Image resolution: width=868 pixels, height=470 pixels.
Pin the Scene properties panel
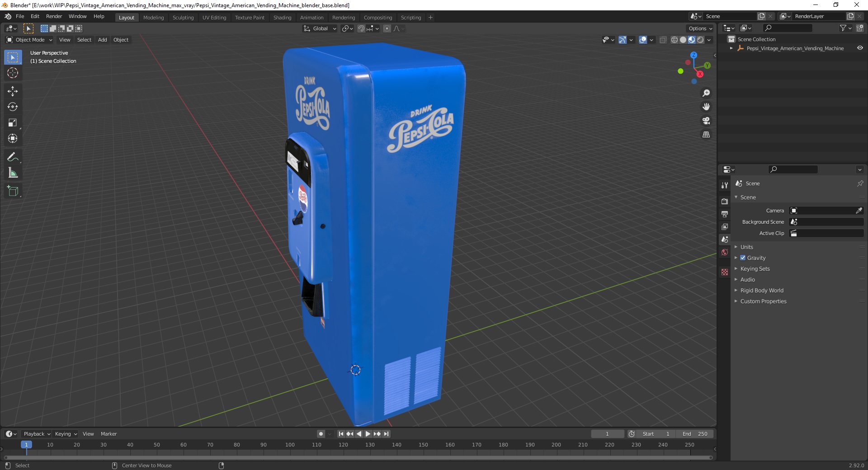(x=860, y=183)
